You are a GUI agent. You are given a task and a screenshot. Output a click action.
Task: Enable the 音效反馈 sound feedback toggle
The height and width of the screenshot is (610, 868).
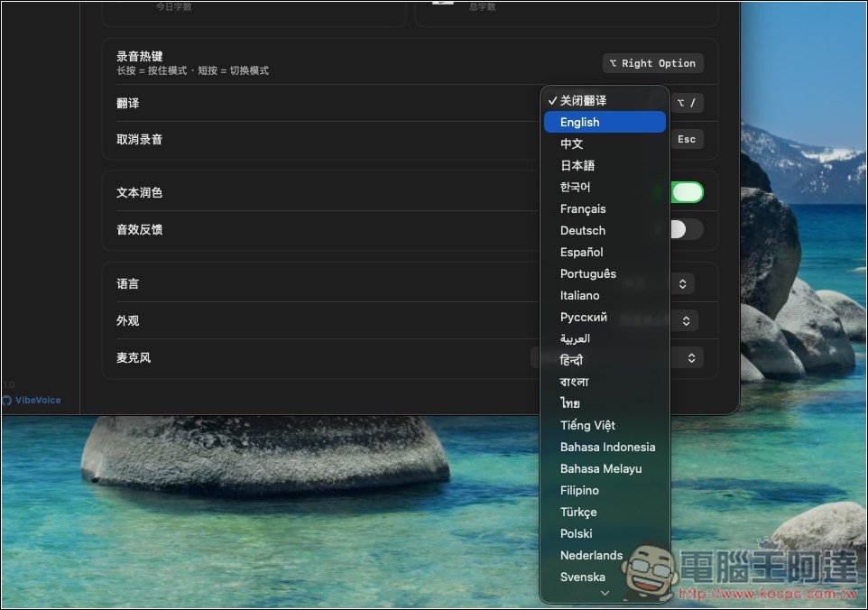pos(687,229)
